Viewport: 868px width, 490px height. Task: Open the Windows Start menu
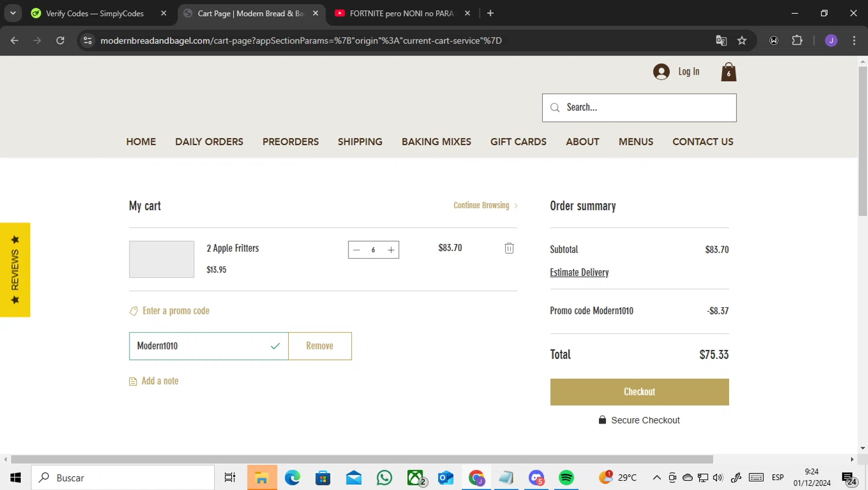pos(15,477)
